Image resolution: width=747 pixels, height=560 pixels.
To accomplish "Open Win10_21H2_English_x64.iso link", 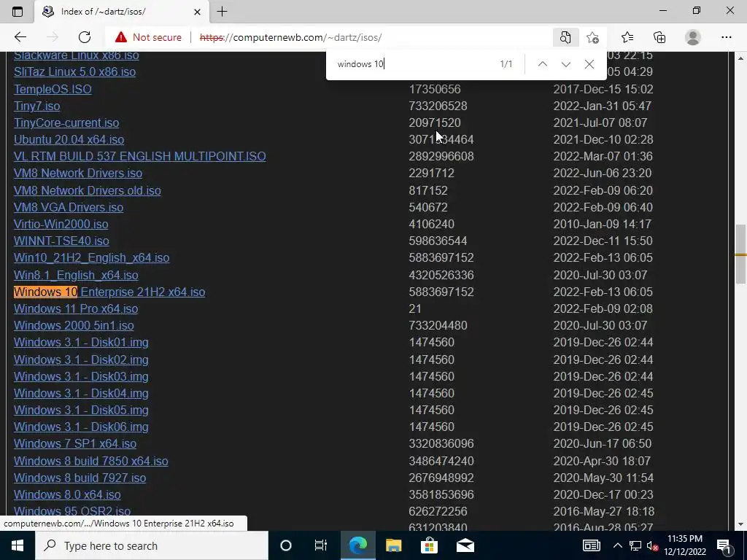I will pyautogui.click(x=91, y=257).
